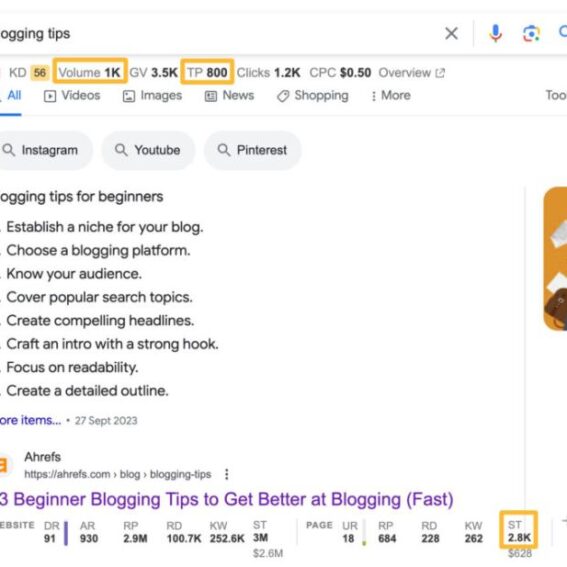
Task: Switch to the Videos tab
Action: tap(72, 95)
